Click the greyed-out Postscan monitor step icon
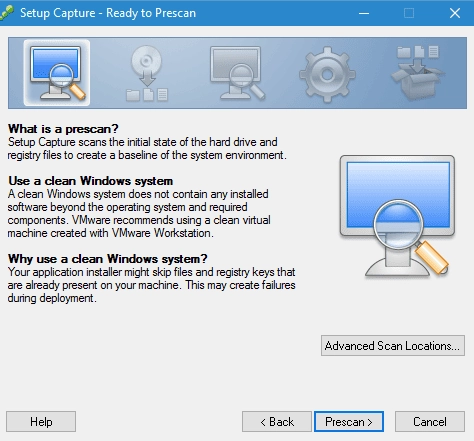 [237, 73]
